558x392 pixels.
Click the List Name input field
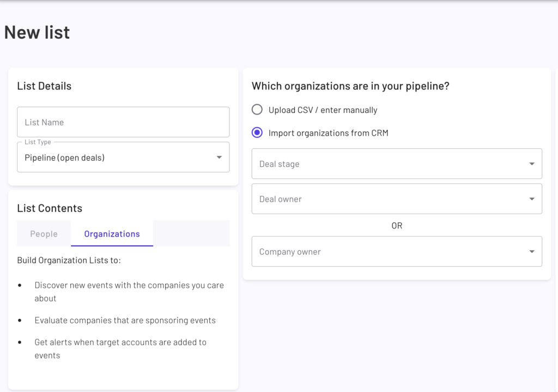tap(123, 122)
